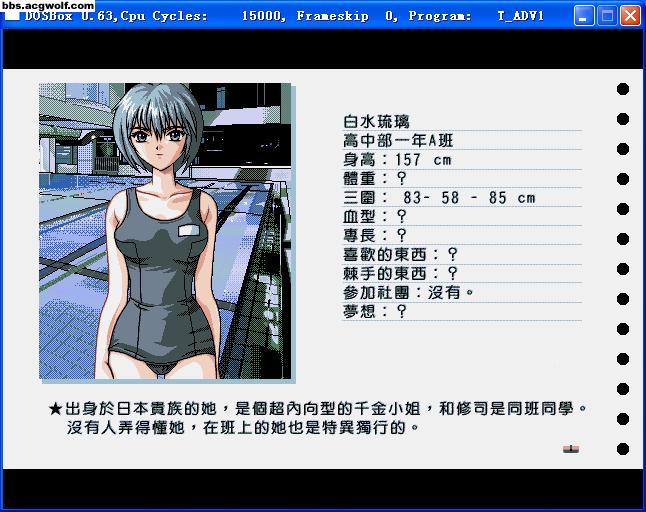Click the topmost binder hole dot
646x512 pixels.
[623, 89]
